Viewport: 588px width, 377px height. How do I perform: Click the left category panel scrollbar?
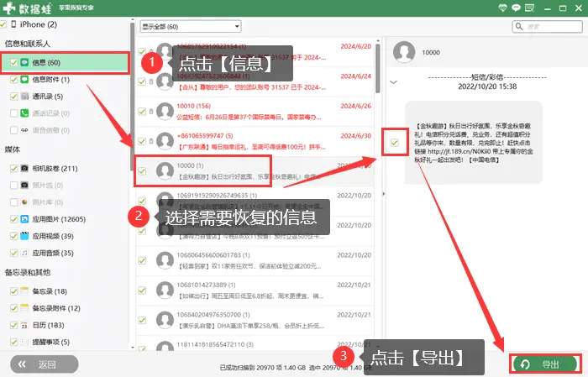tap(133, 97)
